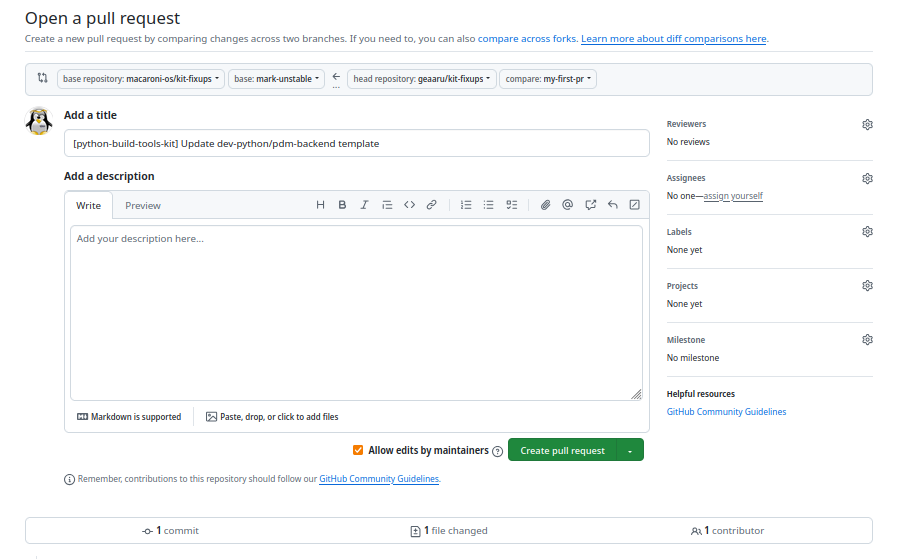Screen dimensions: 906x559
Task: Open compare branch my-first-pr dropdown
Action: coord(548,79)
